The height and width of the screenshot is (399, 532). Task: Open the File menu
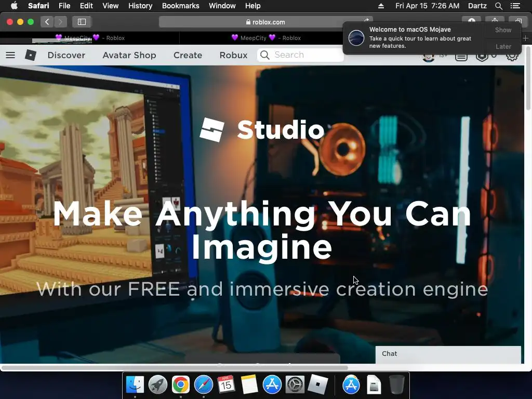(x=64, y=6)
